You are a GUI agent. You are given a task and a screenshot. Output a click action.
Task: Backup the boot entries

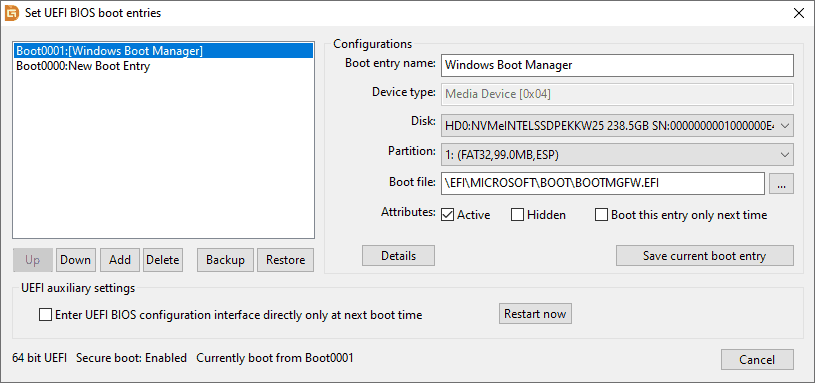225,259
